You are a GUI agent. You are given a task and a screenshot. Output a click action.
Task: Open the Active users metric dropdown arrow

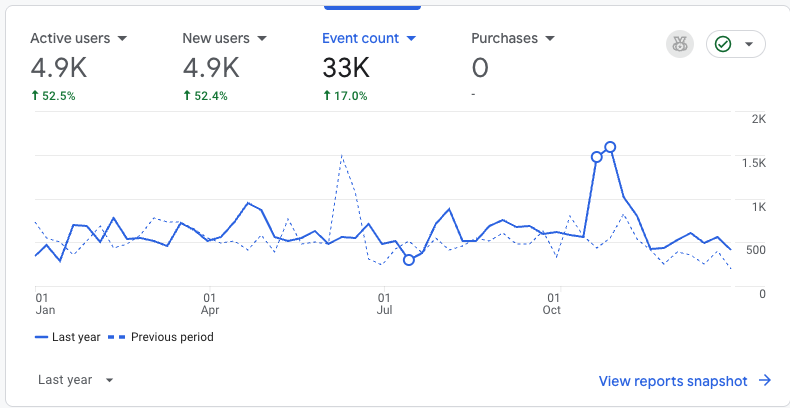coord(122,38)
